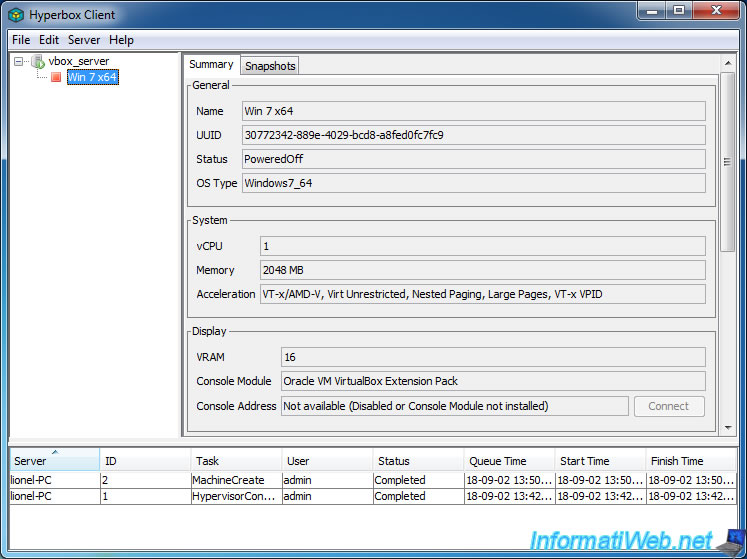Sort tasks by User column header
The width and height of the screenshot is (747, 559).
coord(327,461)
